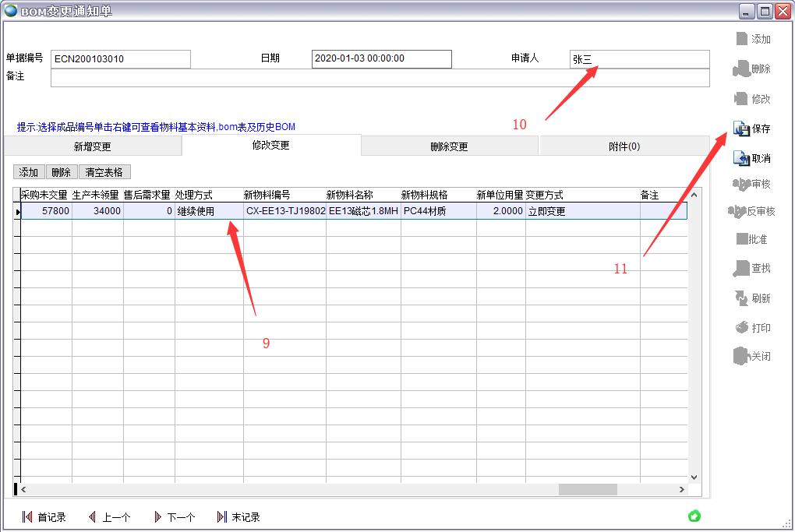Click the Refresh (刷新) icon
795x532 pixels.
pos(741,298)
